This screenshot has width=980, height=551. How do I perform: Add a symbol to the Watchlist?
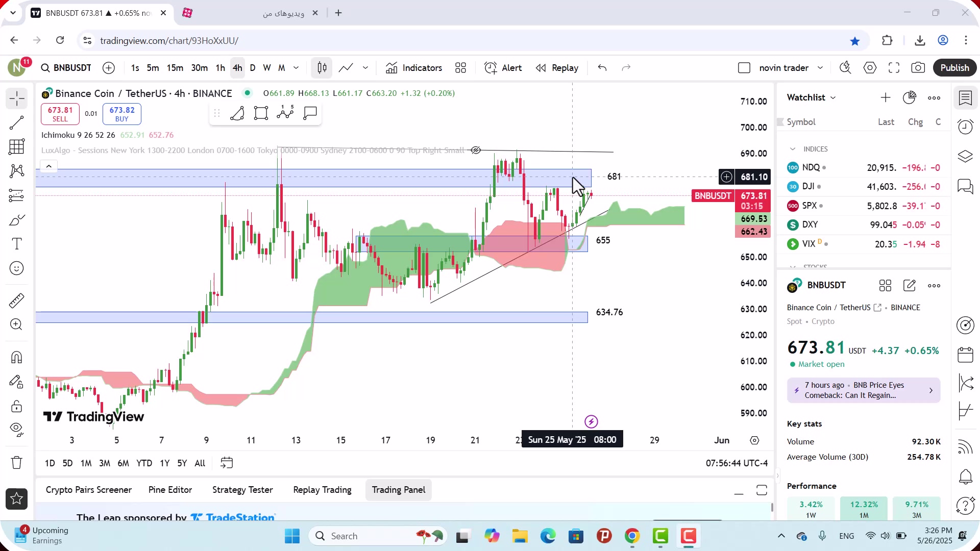pyautogui.click(x=886, y=97)
